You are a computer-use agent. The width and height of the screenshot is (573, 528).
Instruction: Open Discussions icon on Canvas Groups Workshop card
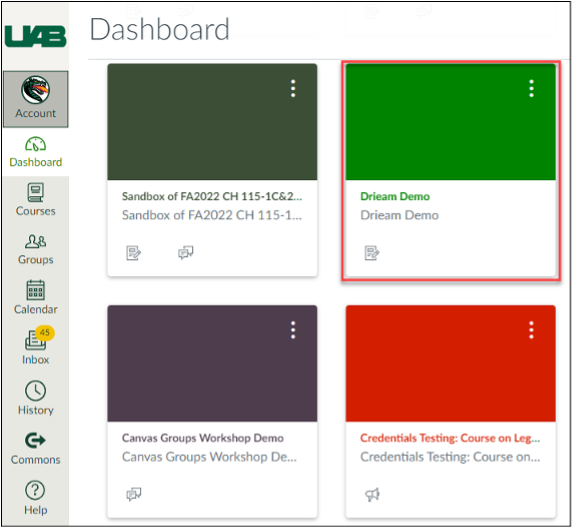(x=134, y=494)
